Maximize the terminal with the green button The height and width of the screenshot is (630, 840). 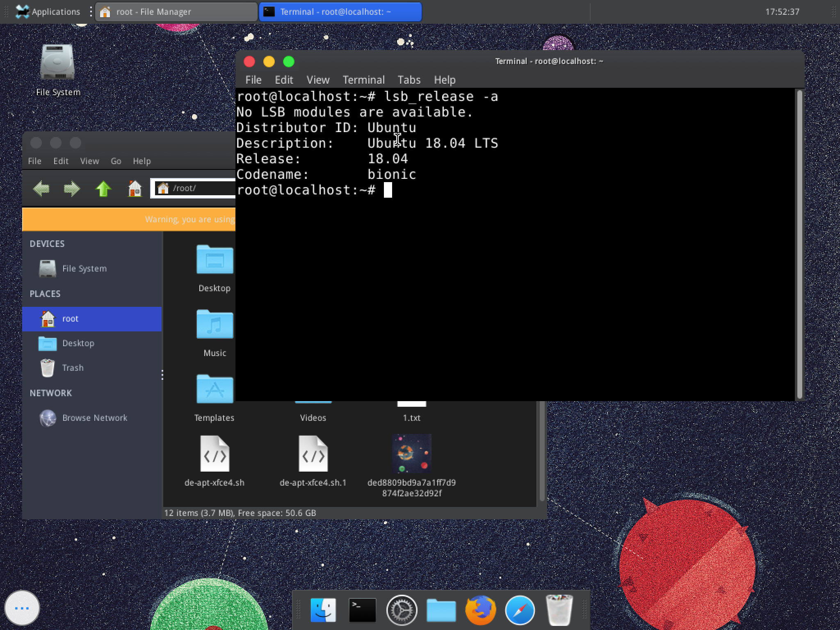[x=289, y=62]
